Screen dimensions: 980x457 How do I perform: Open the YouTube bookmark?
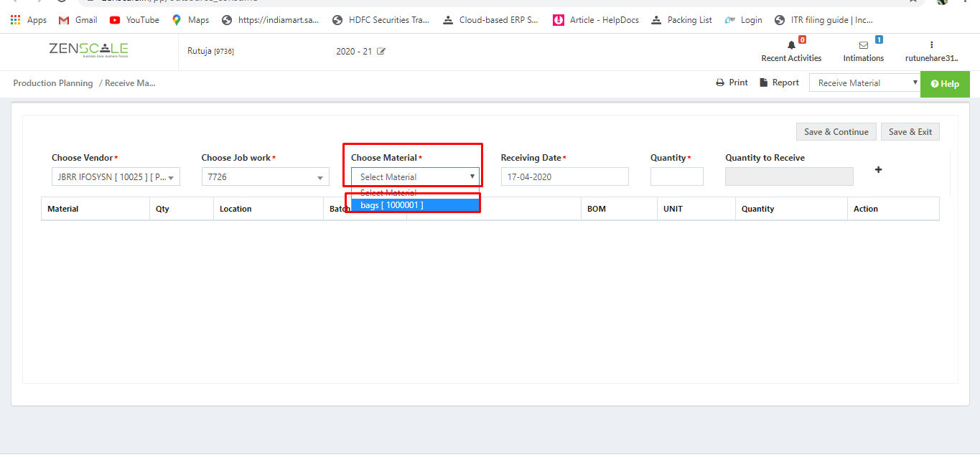[134, 20]
